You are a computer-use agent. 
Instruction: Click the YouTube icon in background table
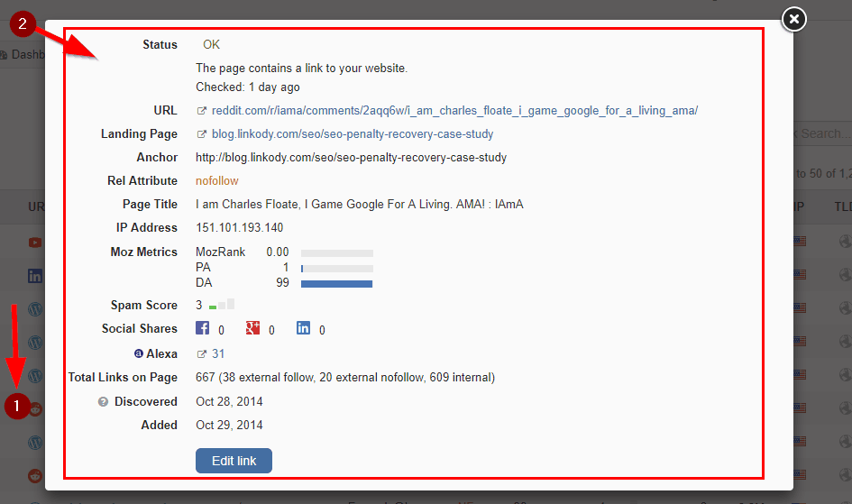[x=35, y=242]
